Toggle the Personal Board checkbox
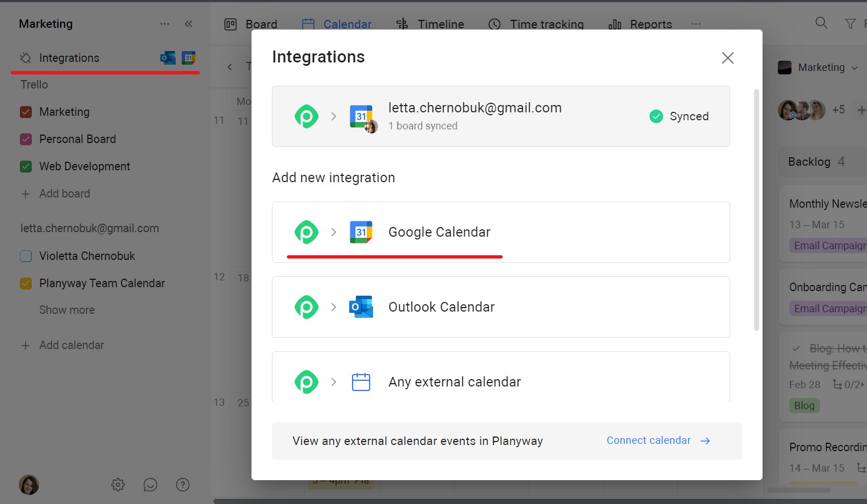This screenshot has height=504, width=867. pyautogui.click(x=26, y=139)
